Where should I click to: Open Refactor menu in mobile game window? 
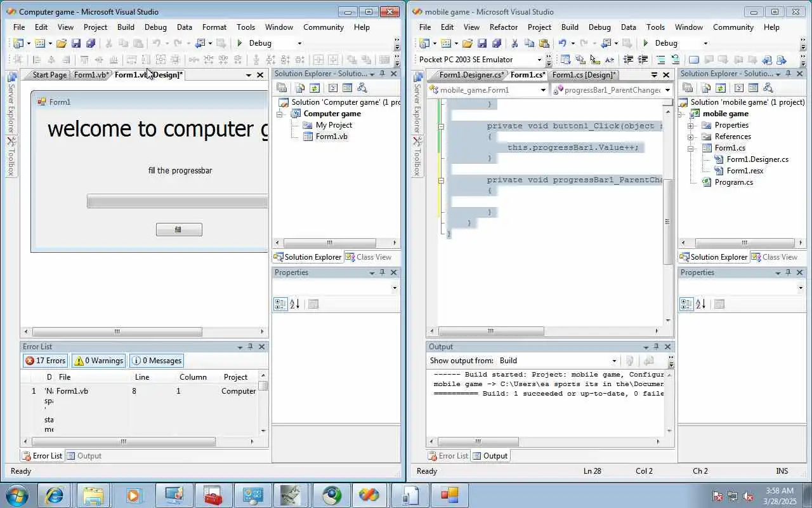(504, 27)
